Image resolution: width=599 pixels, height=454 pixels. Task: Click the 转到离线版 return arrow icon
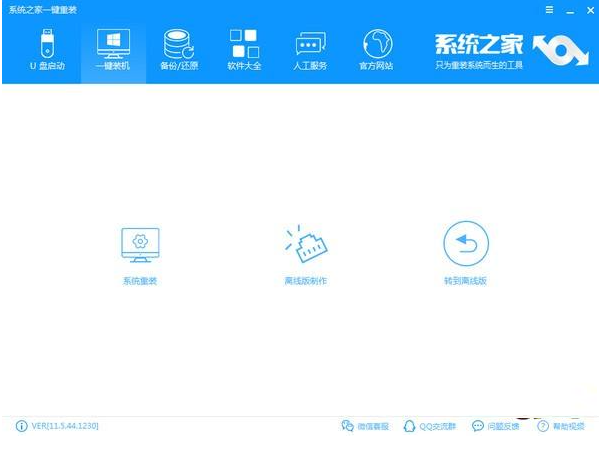pos(466,243)
